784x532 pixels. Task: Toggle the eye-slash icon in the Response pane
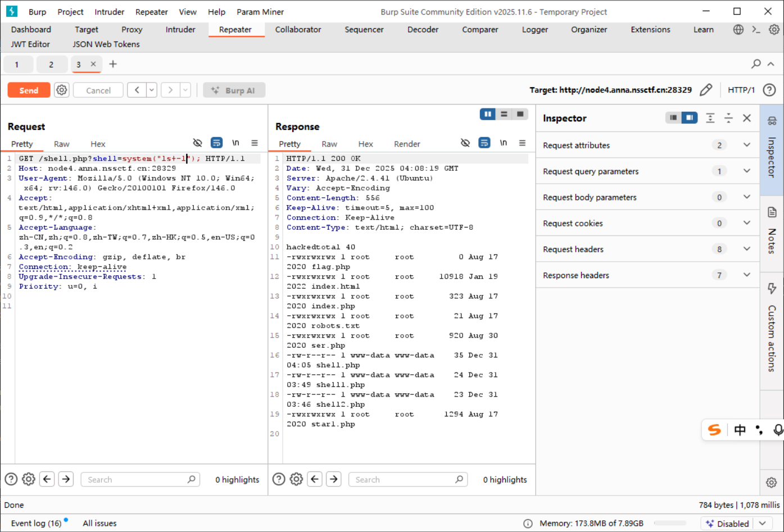click(x=465, y=143)
